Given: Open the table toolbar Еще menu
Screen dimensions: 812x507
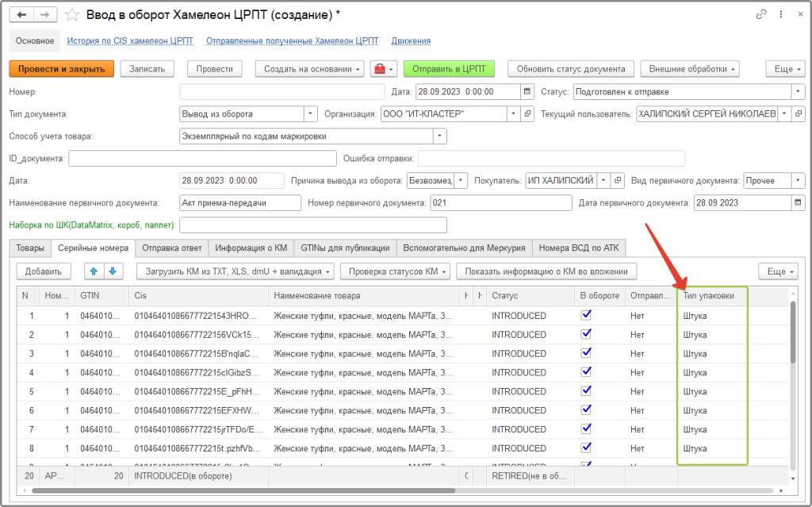Looking at the screenshot, I should point(779,271).
